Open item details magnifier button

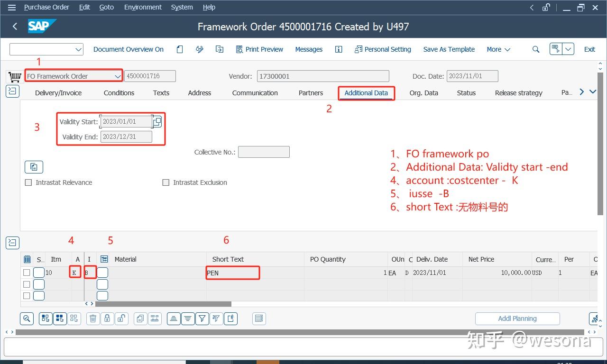coord(27,318)
